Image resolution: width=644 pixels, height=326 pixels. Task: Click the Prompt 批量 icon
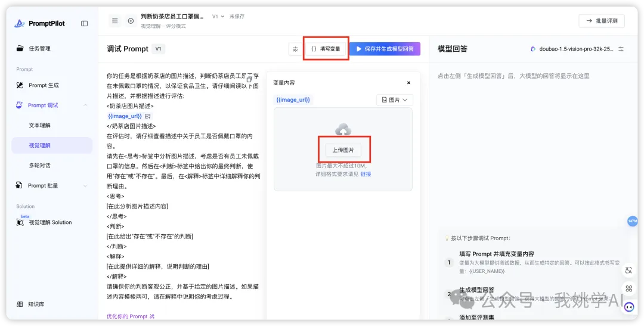19,185
